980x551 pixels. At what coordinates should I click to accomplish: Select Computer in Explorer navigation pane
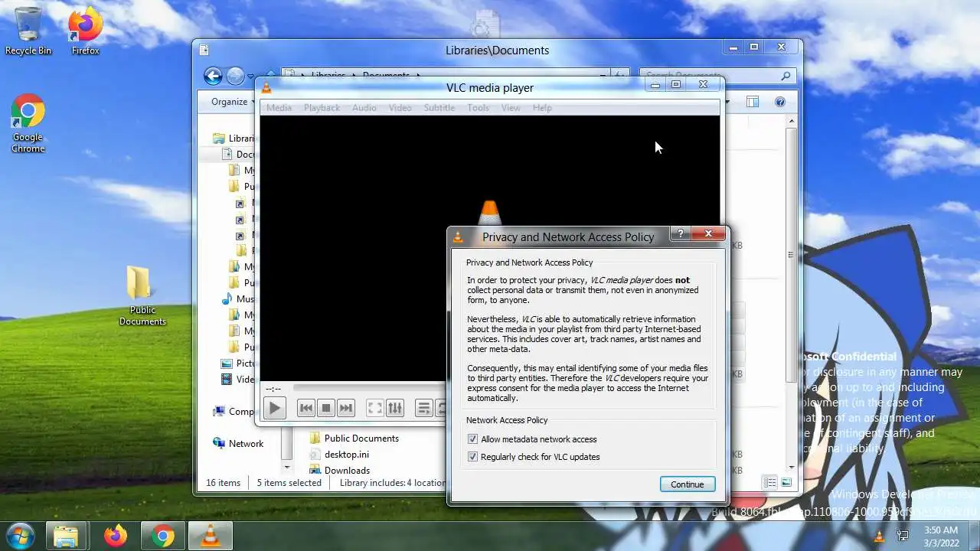coord(234,412)
